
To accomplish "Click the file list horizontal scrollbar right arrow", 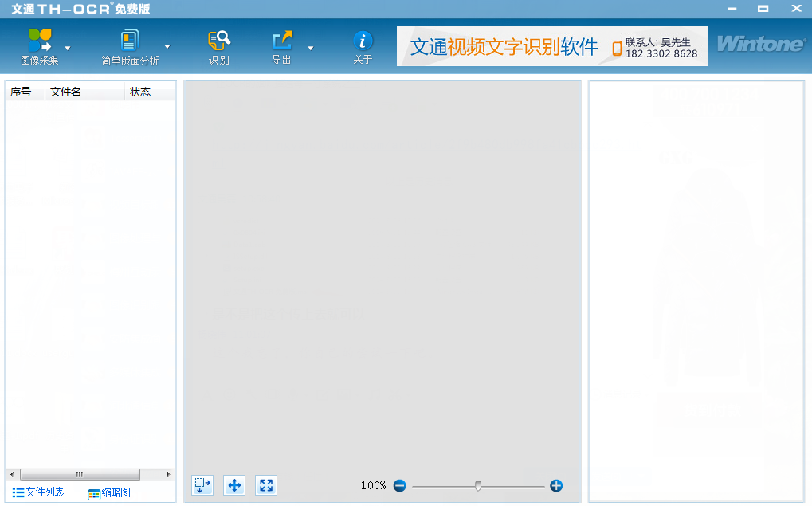I will pyautogui.click(x=169, y=474).
